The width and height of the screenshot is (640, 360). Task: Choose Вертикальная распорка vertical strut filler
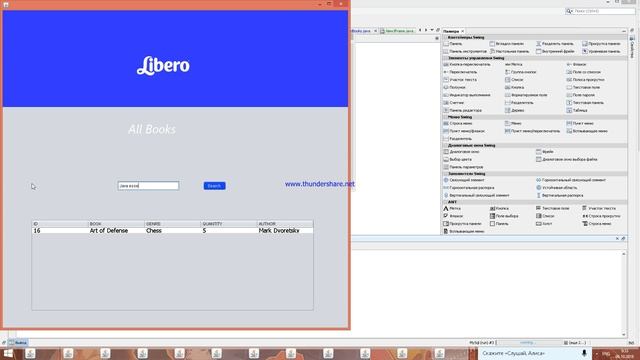point(559,196)
